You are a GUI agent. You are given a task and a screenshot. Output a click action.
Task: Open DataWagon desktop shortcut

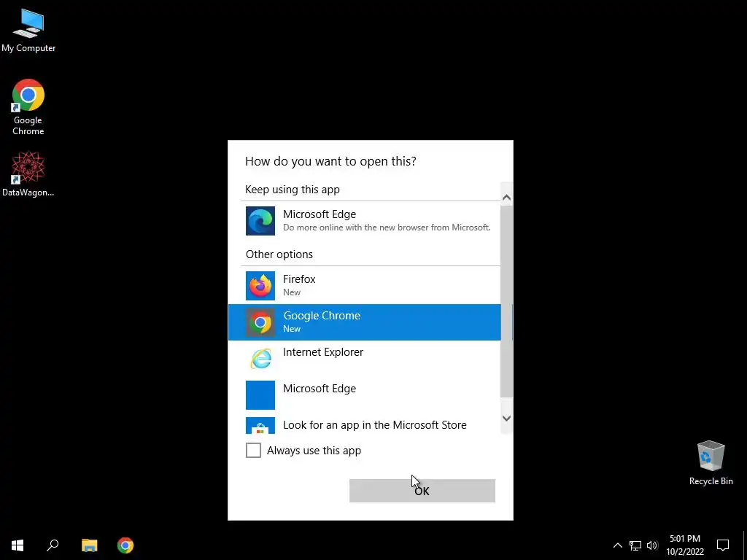(x=28, y=174)
